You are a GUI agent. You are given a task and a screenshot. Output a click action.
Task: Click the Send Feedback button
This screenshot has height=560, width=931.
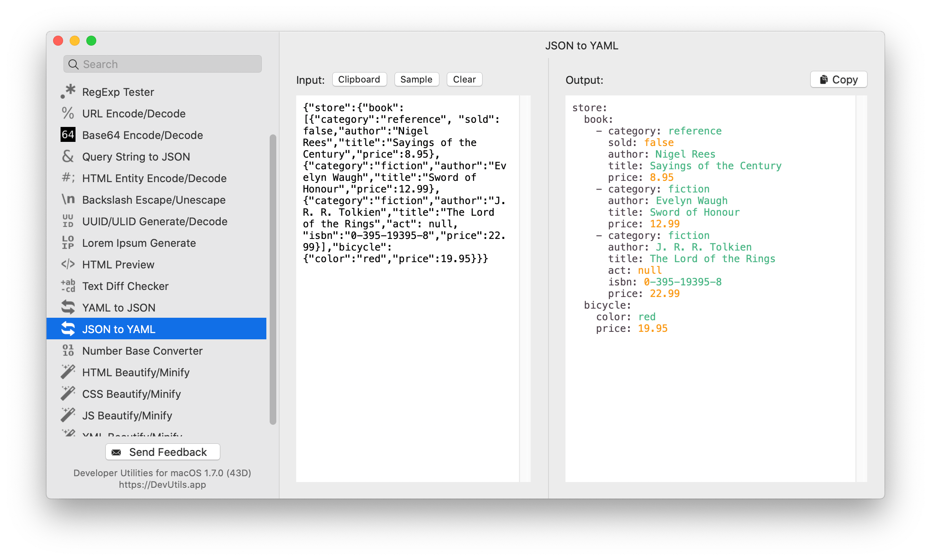click(x=162, y=452)
